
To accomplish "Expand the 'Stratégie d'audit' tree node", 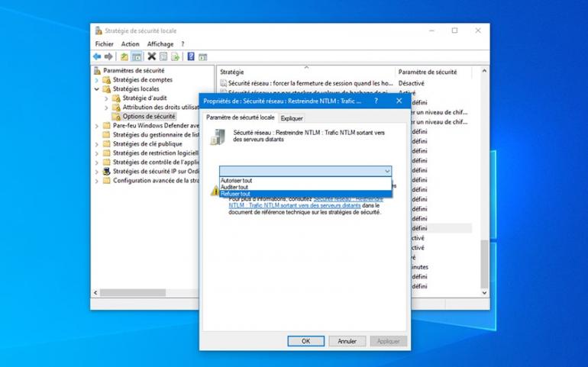I will coord(106,98).
